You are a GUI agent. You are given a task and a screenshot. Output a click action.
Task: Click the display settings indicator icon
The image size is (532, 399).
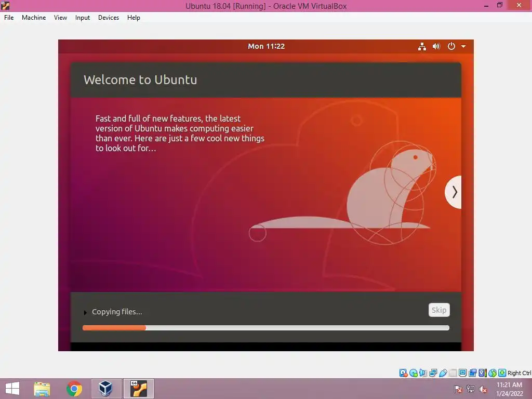(462, 373)
